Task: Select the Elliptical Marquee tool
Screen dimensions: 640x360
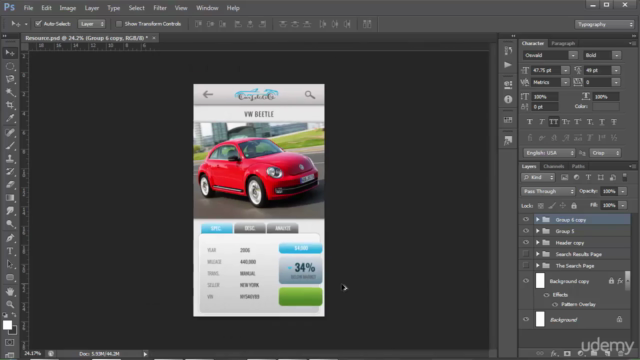Action: [10, 66]
